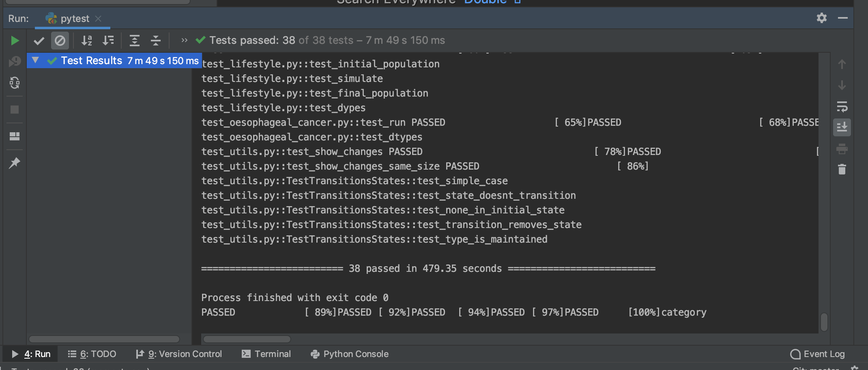Click the '38 passed in 479.35 seconds' line
This screenshot has height=370, width=868.
coord(428,269)
